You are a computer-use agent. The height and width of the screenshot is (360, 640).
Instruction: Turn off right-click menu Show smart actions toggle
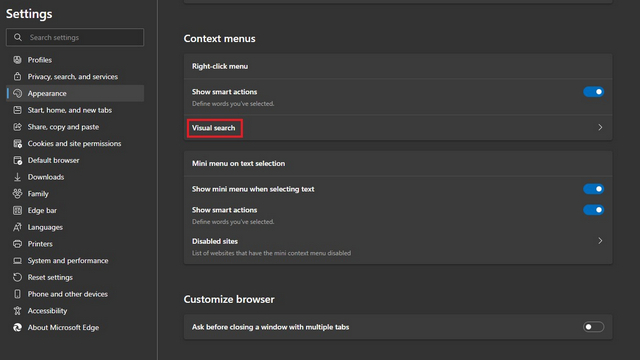(x=593, y=92)
